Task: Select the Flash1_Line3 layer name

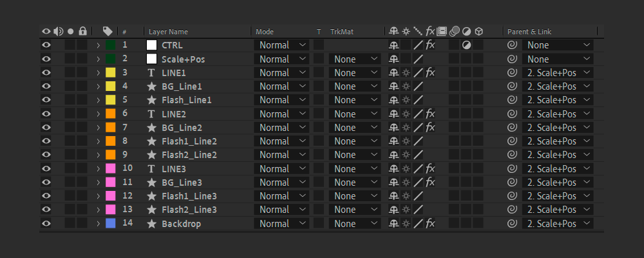Action: pyautogui.click(x=189, y=196)
